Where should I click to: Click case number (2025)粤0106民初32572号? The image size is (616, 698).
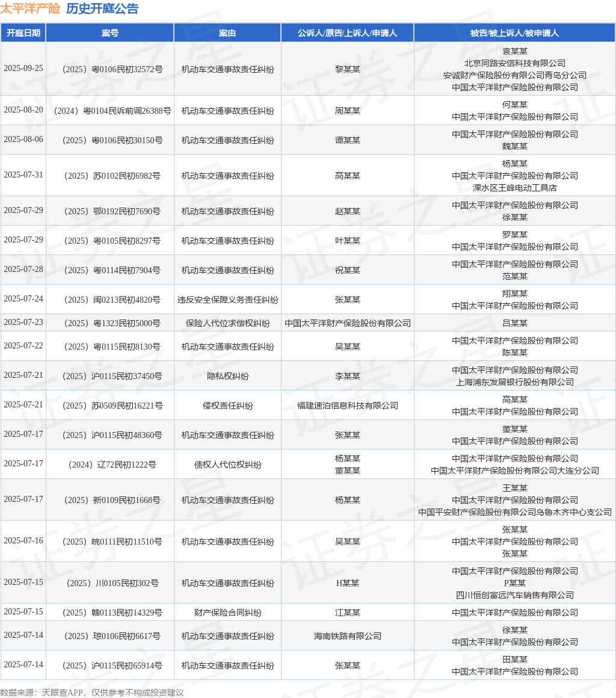(x=112, y=69)
